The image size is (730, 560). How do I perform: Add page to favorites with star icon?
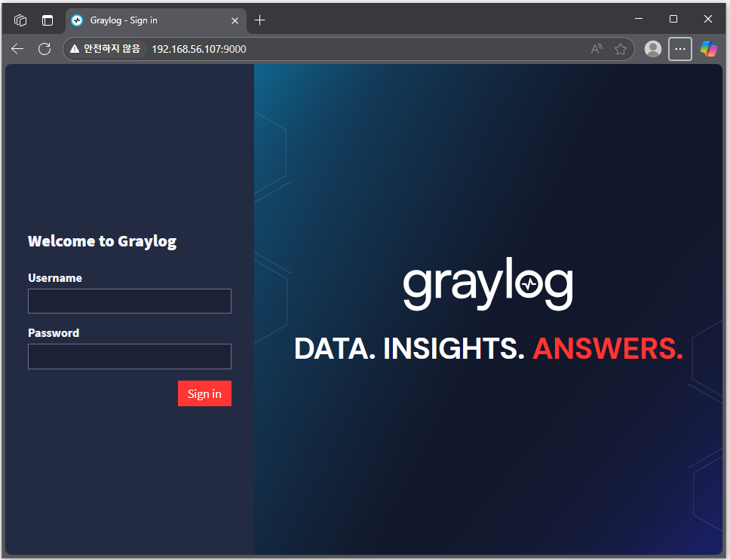[x=620, y=49]
